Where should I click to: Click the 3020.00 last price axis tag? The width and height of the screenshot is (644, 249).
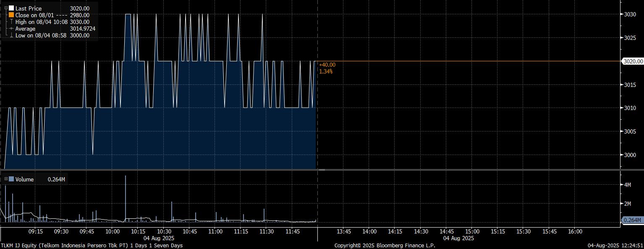point(633,61)
